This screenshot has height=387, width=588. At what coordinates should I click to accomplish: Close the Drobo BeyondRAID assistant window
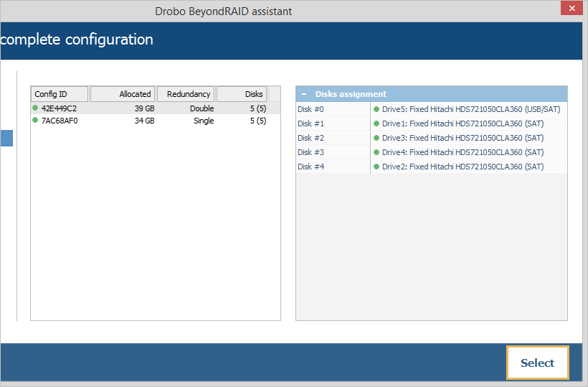coord(571,9)
